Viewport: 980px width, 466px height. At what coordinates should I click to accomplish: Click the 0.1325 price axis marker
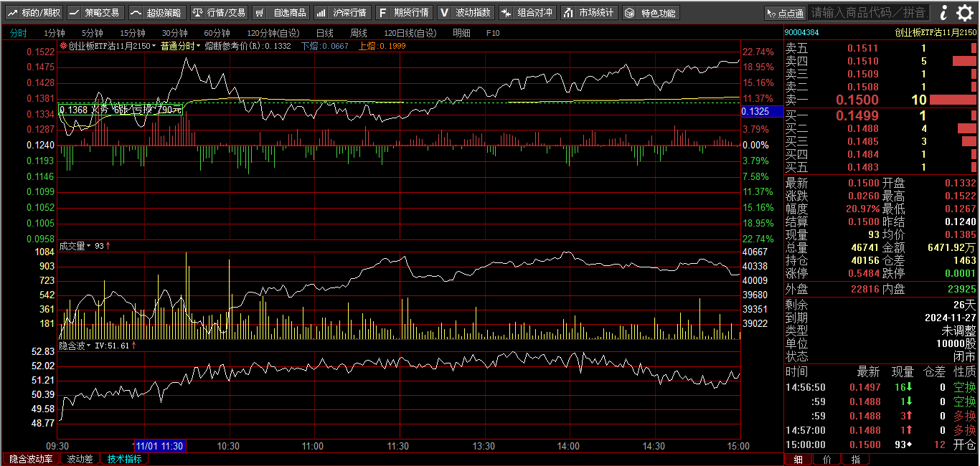[x=761, y=111]
